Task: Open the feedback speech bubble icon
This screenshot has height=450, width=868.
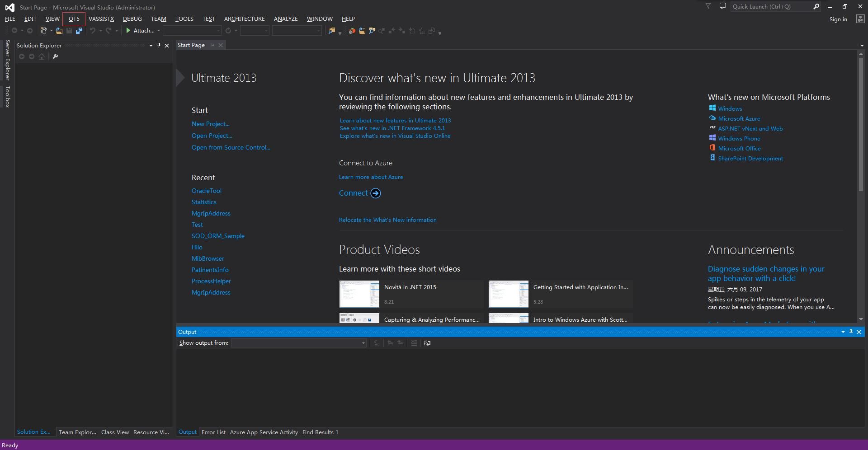Action: 722,6
